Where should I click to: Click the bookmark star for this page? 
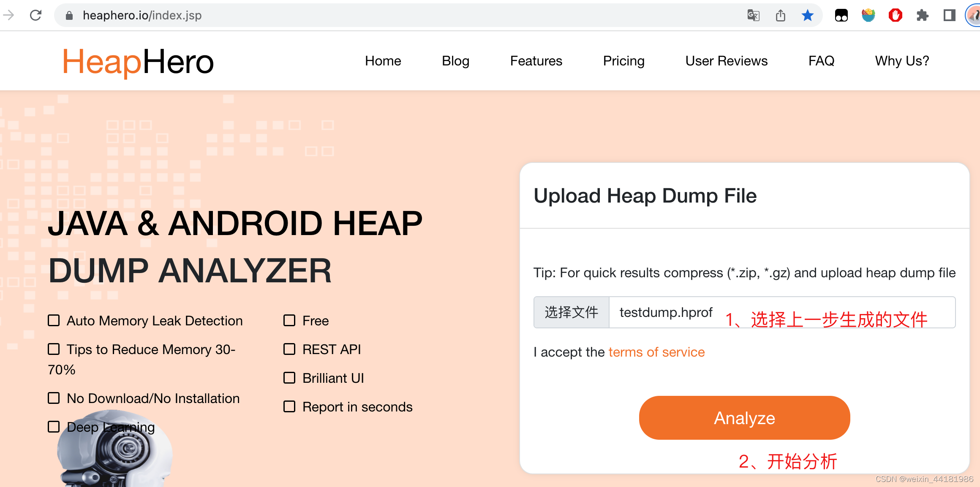(x=808, y=16)
